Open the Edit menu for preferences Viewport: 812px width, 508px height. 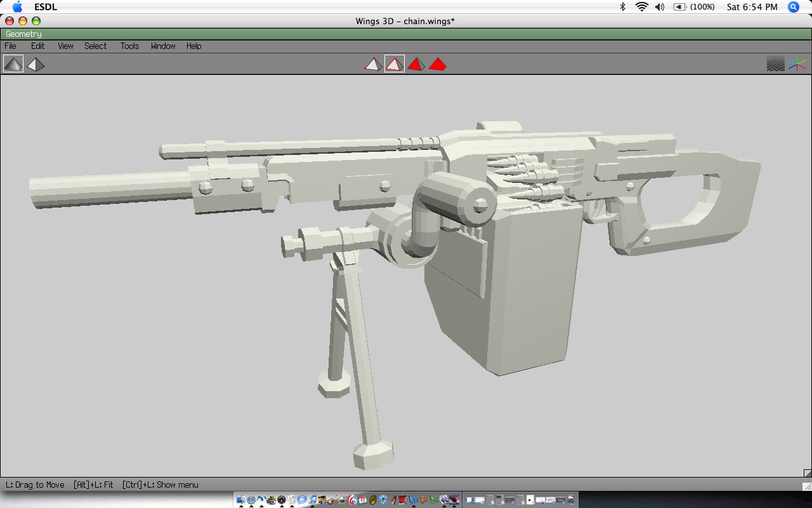[37, 46]
